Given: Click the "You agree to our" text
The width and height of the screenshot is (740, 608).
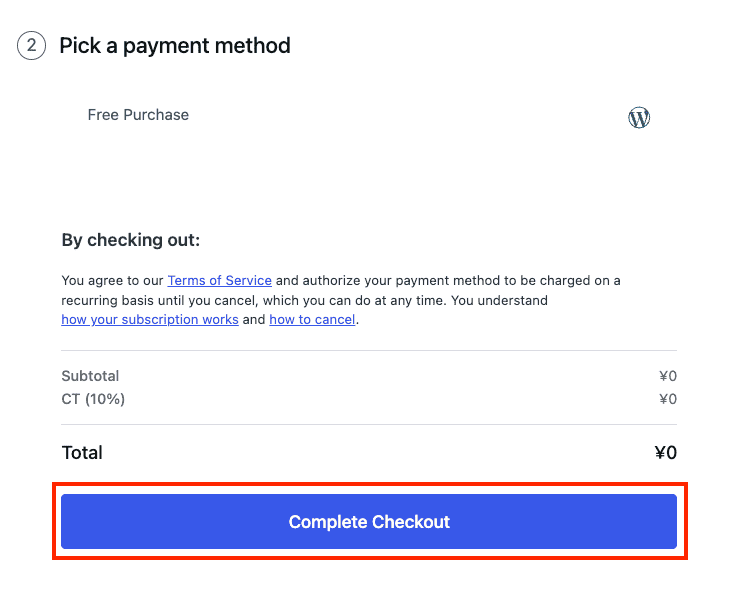Looking at the screenshot, I should tap(113, 281).
